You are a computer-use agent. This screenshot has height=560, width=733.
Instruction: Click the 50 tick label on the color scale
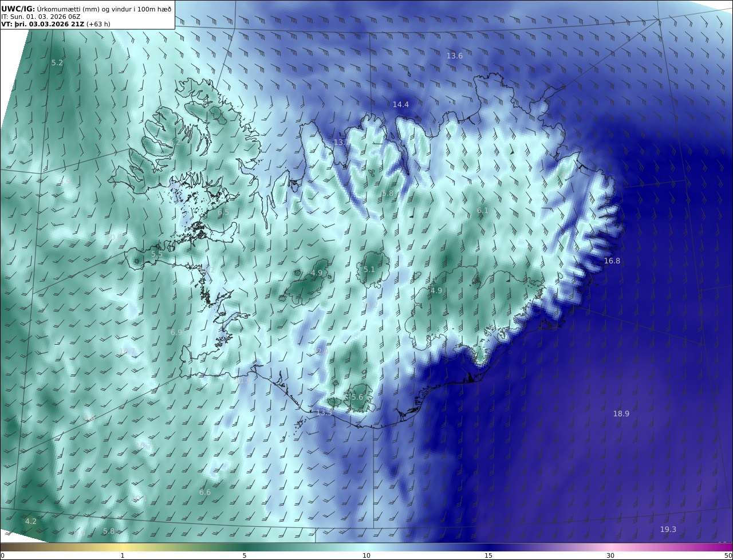tap(728, 555)
